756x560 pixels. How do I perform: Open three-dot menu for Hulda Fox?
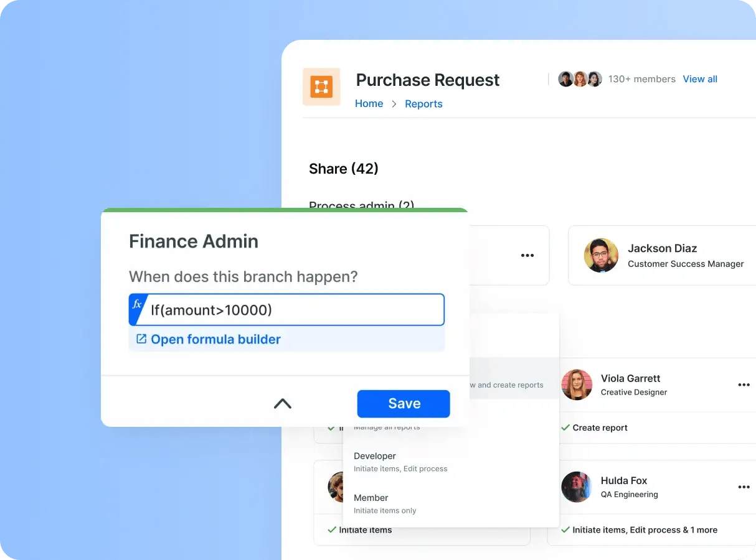point(744,487)
